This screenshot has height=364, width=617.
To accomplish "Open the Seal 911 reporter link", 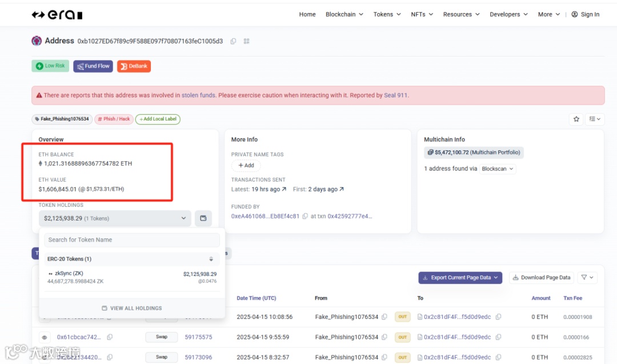I will pyautogui.click(x=396, y=95).
